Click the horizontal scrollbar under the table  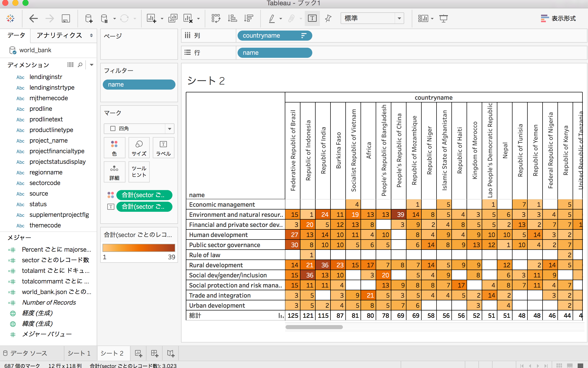click(314, 327)
